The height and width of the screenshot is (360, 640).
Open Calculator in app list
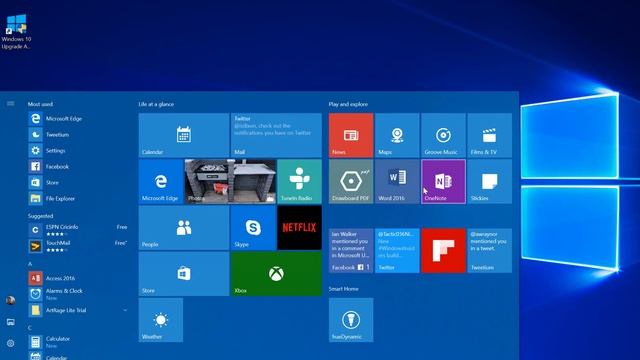[x=78, y=342]
